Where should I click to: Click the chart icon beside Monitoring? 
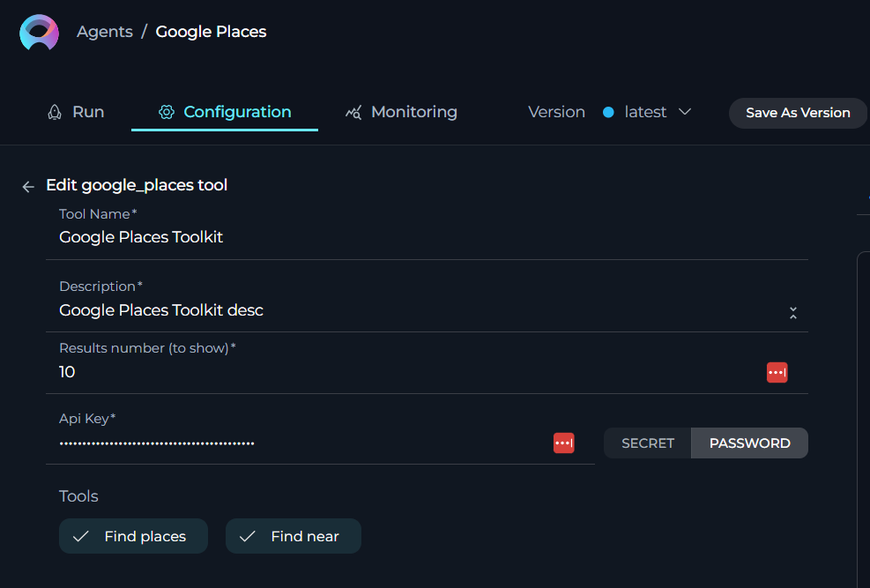(x=353, y=112)
